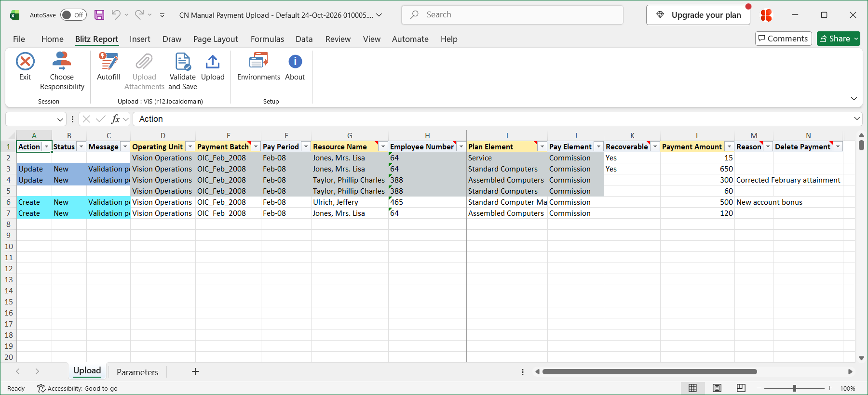Screen dimensions: 868x395
Task: Open the File menu
Action: pyautogui.click(x=19, y=39)
